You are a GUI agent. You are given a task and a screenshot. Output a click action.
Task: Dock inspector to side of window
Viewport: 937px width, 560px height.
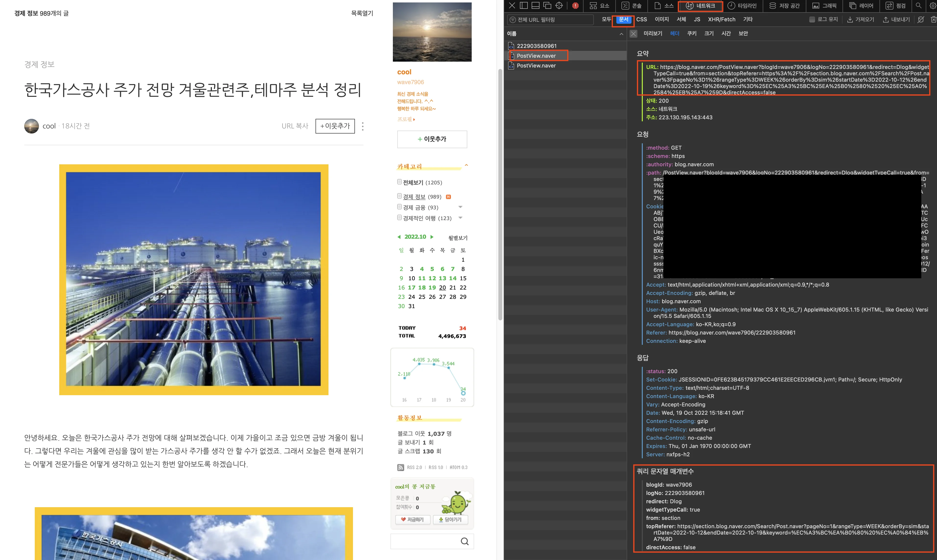click(523, 5)
